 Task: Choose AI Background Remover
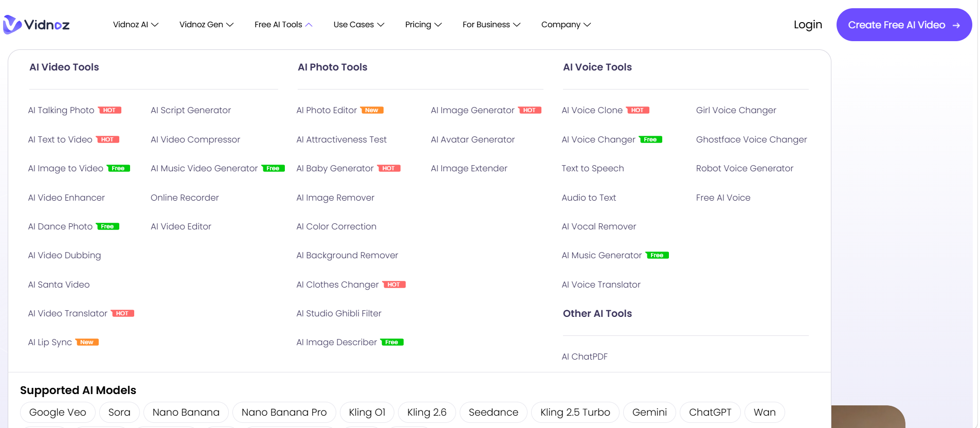(347, 255)
